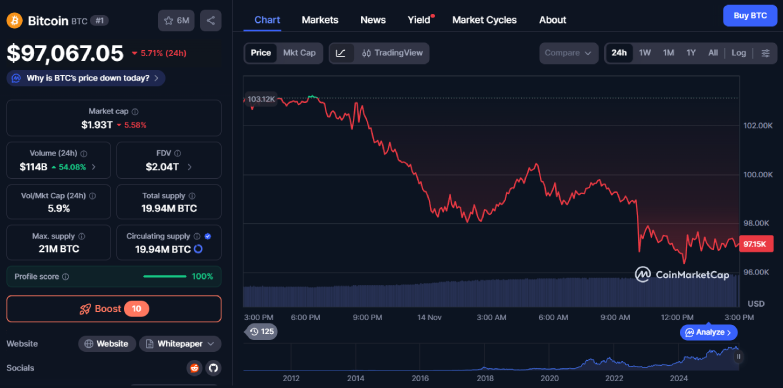The width and height of the screenshot is (783, 388).
Task: Open the GitHub social link
Action: (x=213, y=368)
